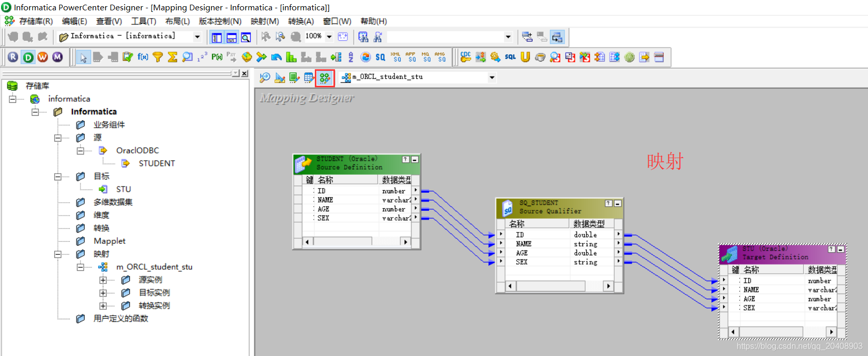Open the 存储库(R) menu
868x356 pixels.
[x=36, y=21]
